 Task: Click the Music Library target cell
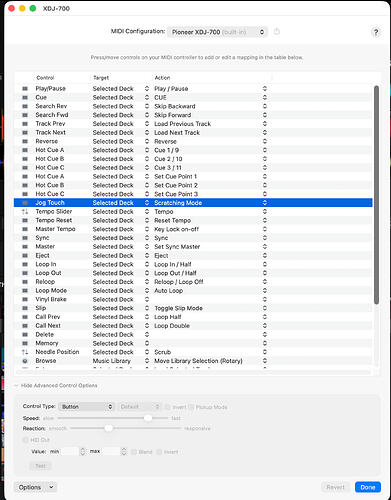pyautogui.click(x=112, y=361)
